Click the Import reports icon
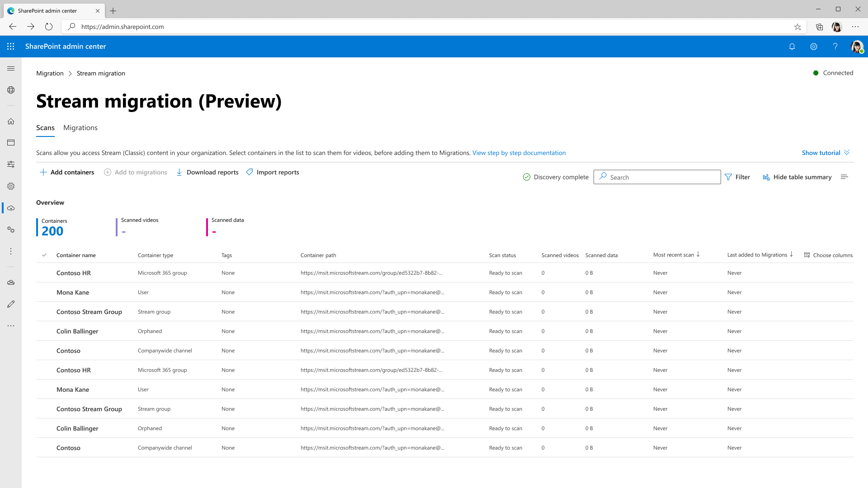Image resolution: width=868 pixels, height=488 pixels. pos(249,172)
